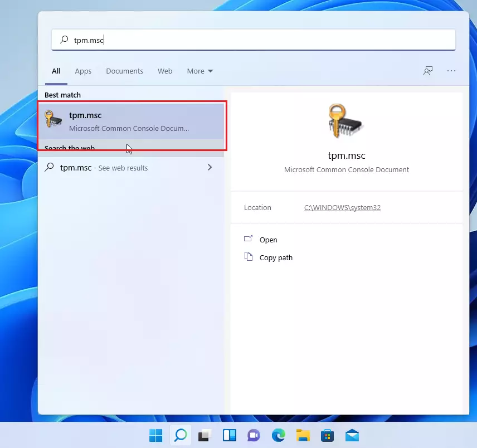Open the tpm.msc best match result
477x448 pixels.
coord(131,121)
